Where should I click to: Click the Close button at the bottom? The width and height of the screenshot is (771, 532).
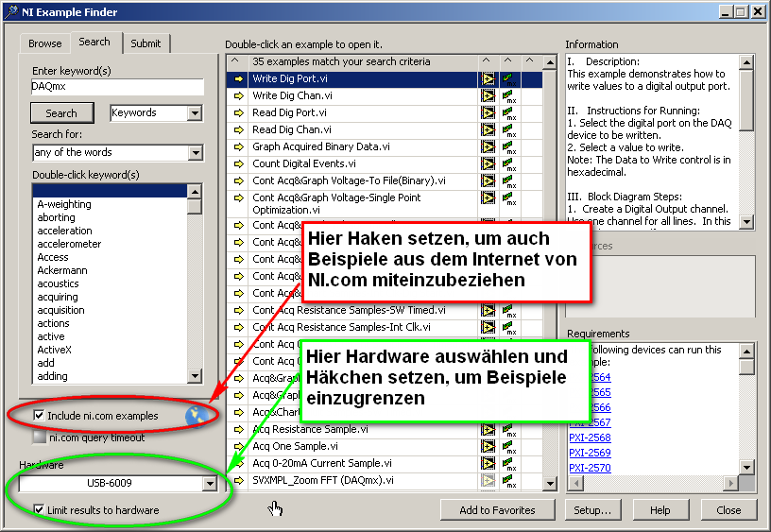click(728, 510)
